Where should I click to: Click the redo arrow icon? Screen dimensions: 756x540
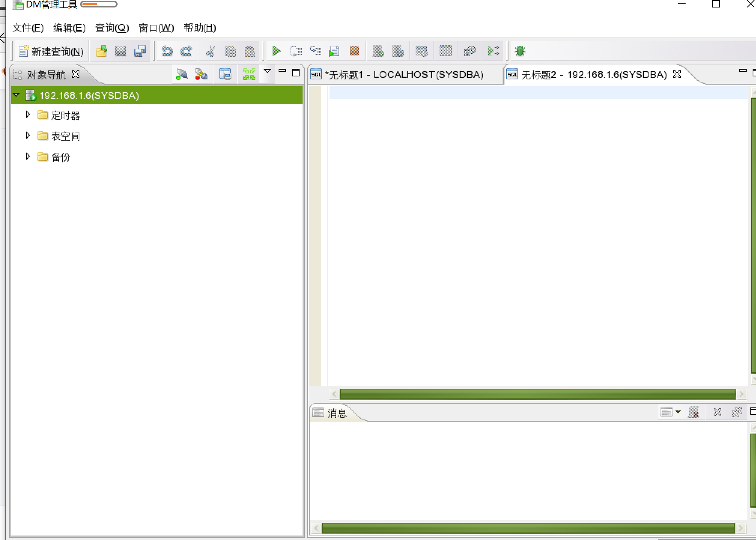click(x=186, y=51)
